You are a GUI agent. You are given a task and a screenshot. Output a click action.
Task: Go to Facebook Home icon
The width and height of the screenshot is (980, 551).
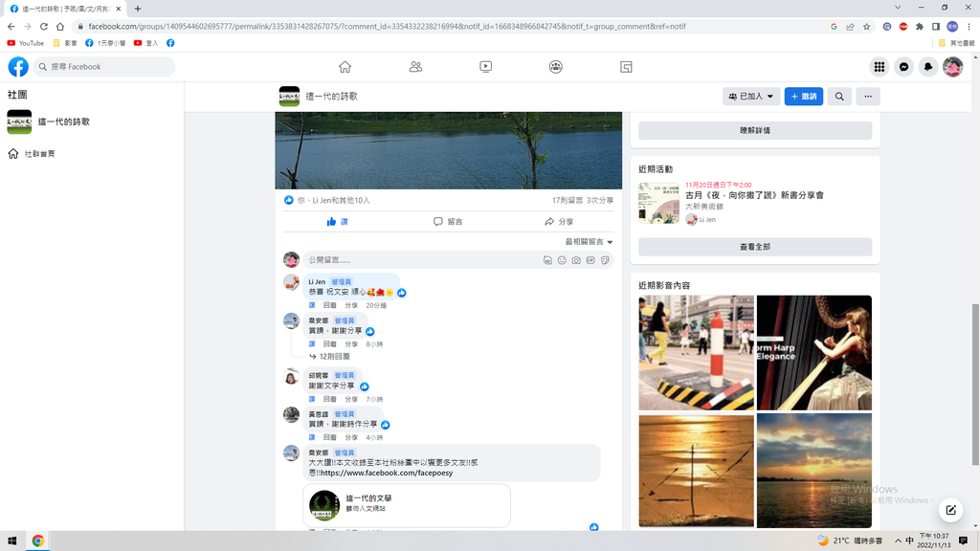click(345, 67)
